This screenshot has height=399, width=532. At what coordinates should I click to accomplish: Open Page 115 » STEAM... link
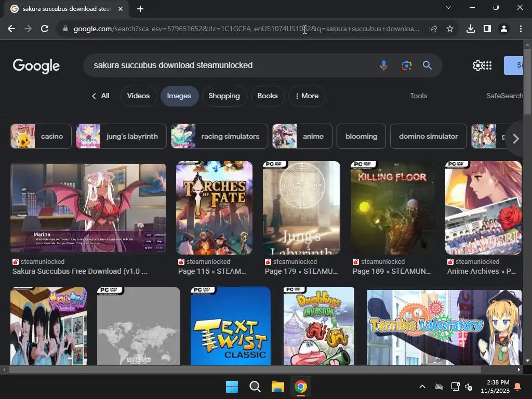212,271
